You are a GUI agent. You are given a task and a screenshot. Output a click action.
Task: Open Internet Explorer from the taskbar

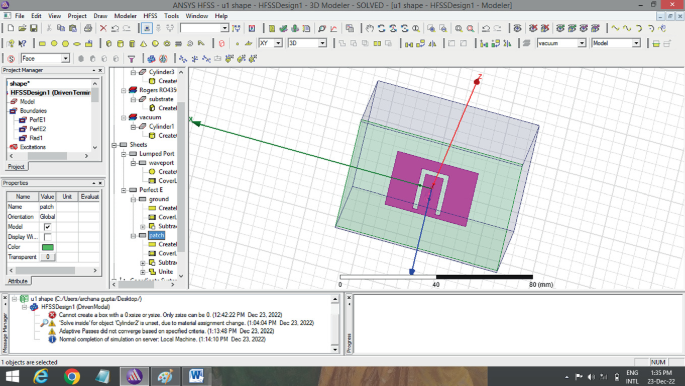click(x=41, y=376)
